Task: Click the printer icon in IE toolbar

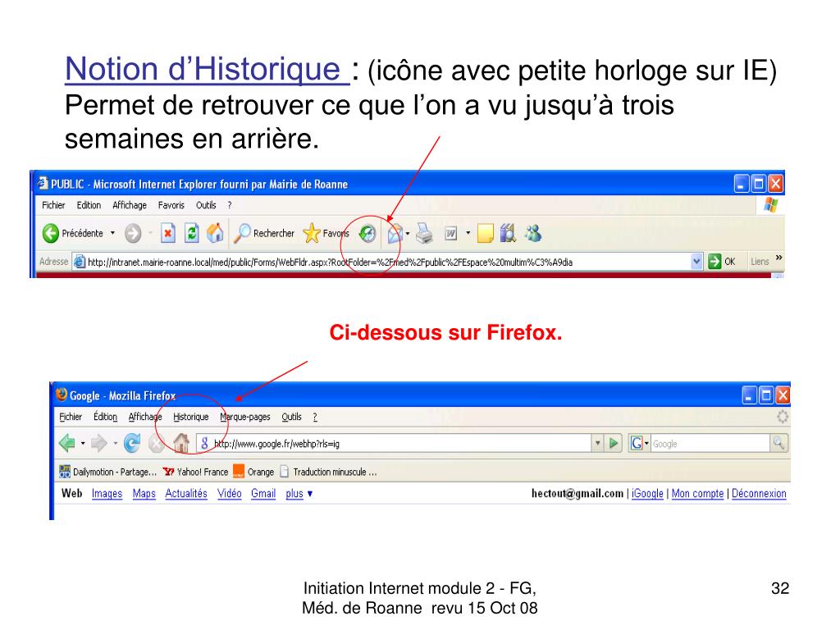Action: pos(425,233)
